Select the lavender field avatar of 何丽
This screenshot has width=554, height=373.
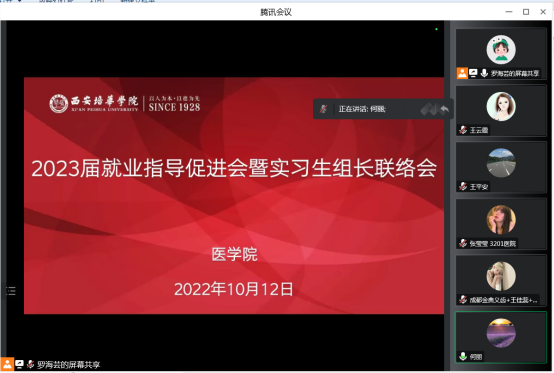pos(501,333)
